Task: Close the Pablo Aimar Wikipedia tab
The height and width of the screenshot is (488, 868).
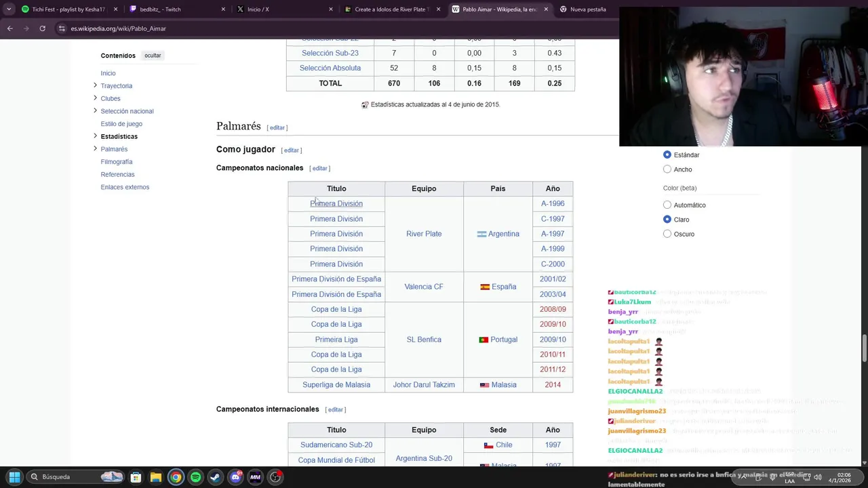Action: [546, 9]
